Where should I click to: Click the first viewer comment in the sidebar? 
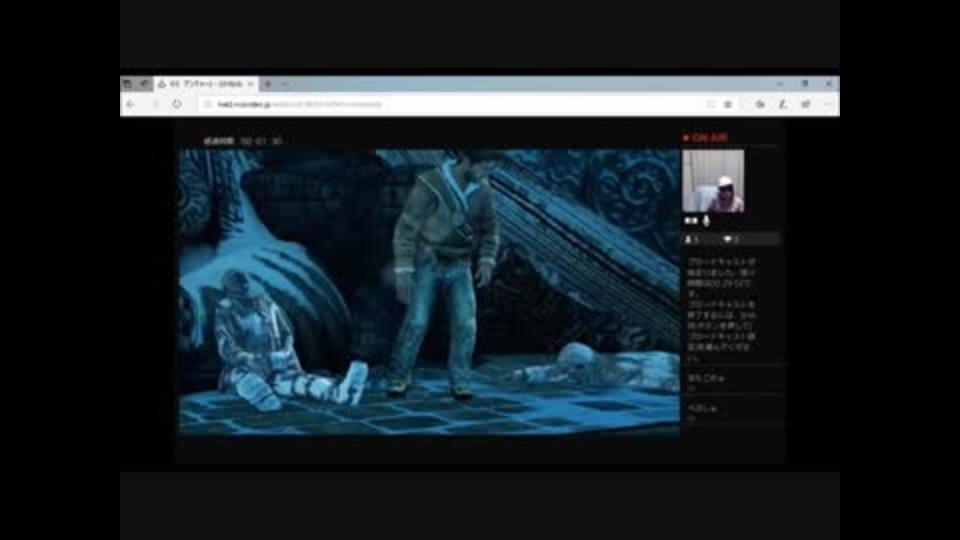click(706, 378)
